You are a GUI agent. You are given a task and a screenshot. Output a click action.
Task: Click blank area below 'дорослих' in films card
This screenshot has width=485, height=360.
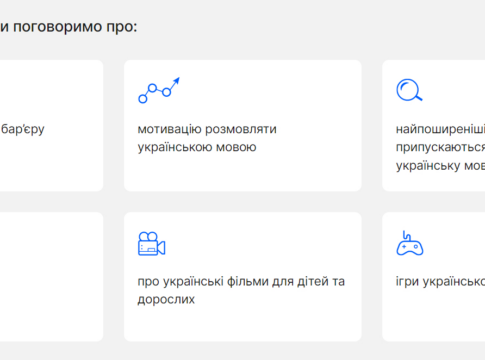pyautogui.click(x=243, y=323)
